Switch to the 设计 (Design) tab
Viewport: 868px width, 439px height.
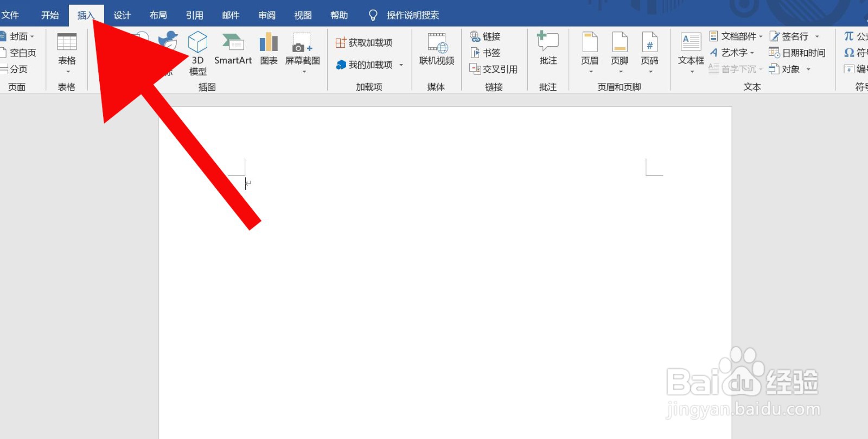122,15
